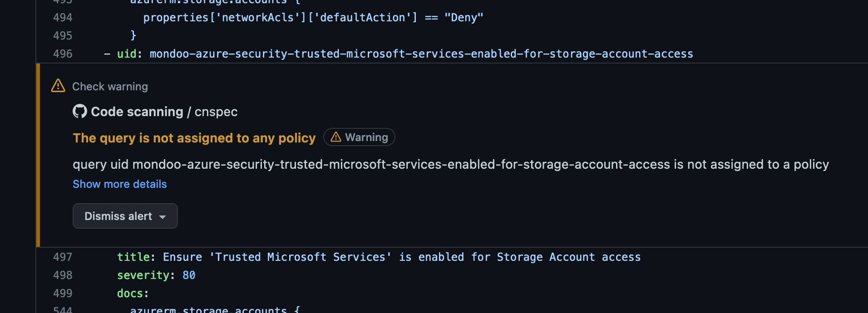Expand more details for the alert

pyautogui.click(x=119, y=184)
